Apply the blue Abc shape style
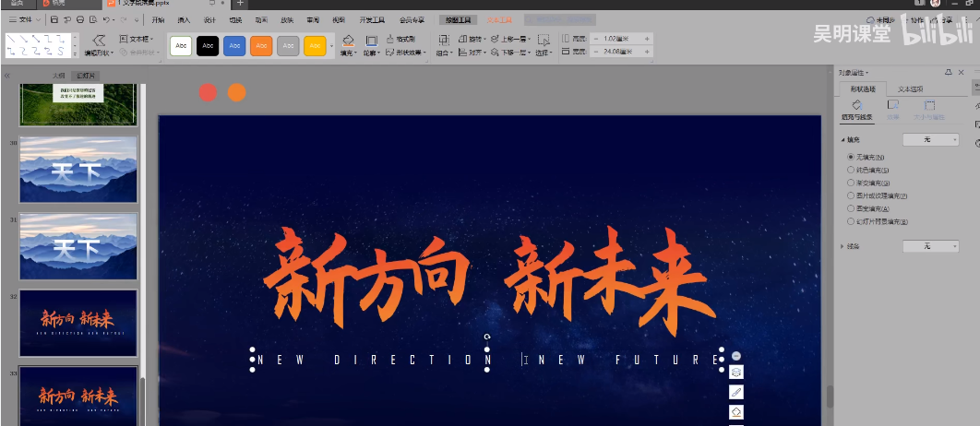This screenshot has height=426, width=980. point(234,46)
